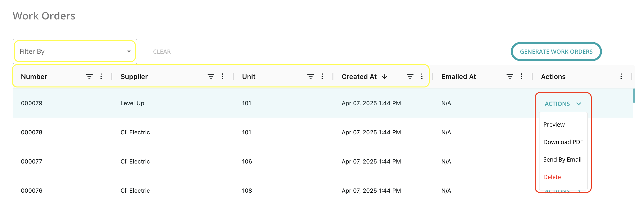
Task: Open Created At column three-dot menu
Action: 422,77
